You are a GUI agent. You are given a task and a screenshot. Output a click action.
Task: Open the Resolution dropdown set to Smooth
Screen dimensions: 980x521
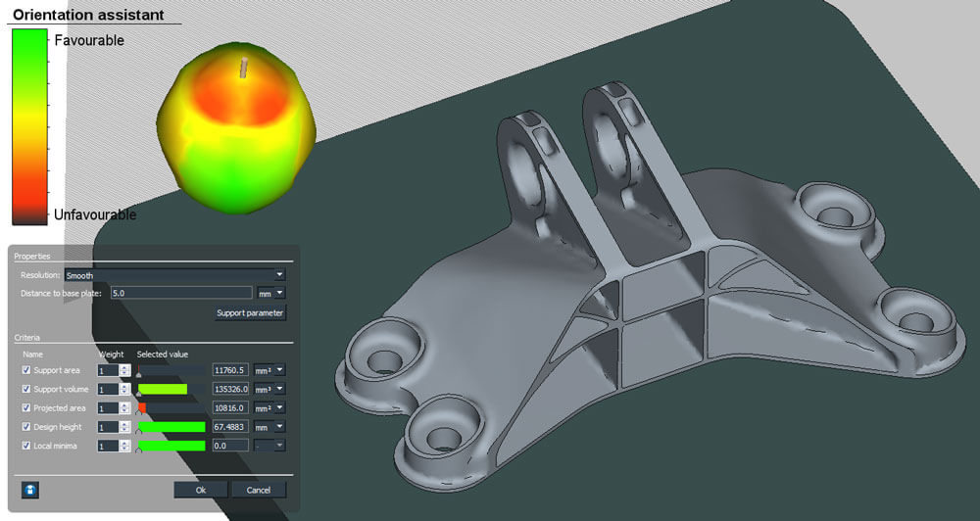(x=174, y=275)
